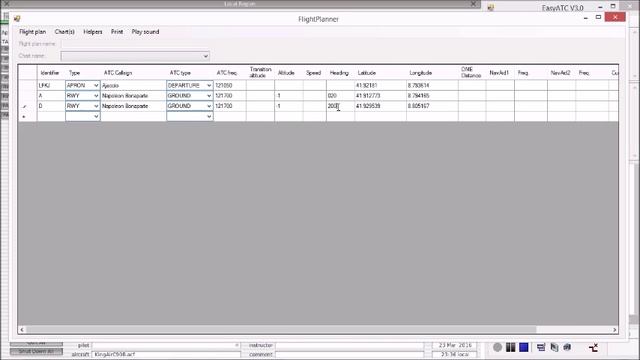The width and height of the screenshot is (640, 360).
Task: Click the Identifier column header
Action: [51, 73]
